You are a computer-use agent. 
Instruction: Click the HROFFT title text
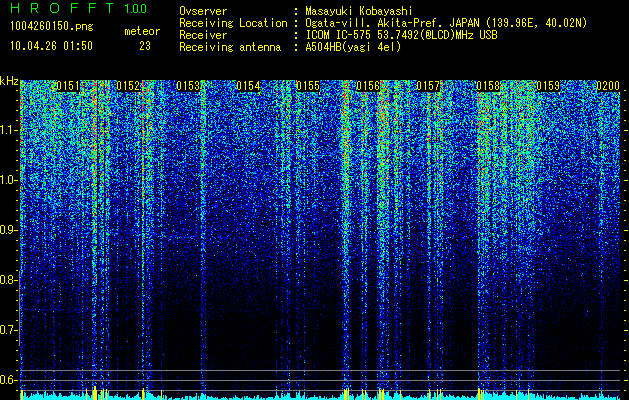(62, 8)
